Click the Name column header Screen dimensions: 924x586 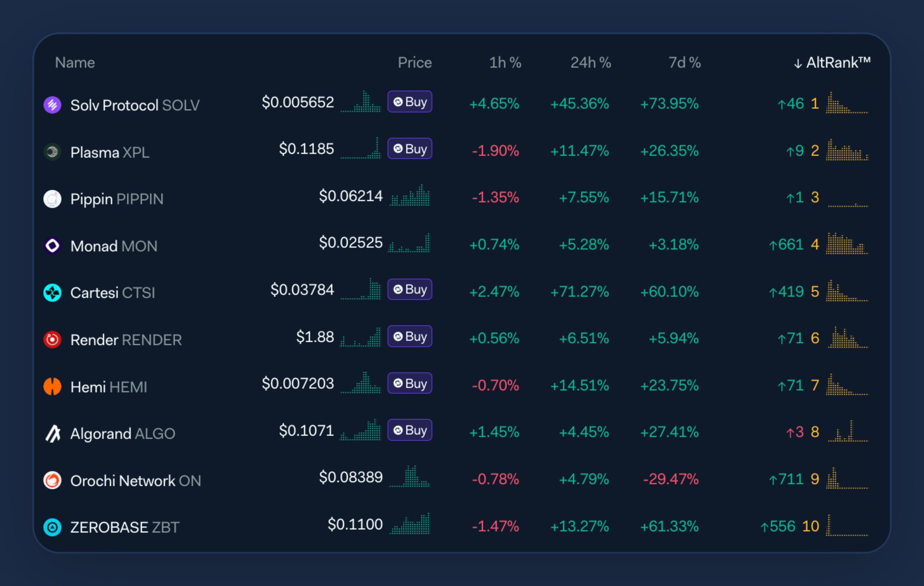[75, 62]
